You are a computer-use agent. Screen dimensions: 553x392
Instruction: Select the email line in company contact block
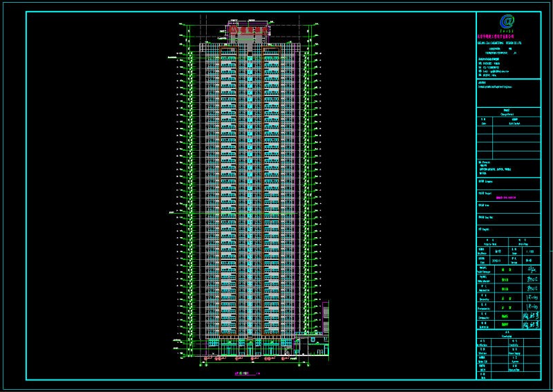(495, 71)
